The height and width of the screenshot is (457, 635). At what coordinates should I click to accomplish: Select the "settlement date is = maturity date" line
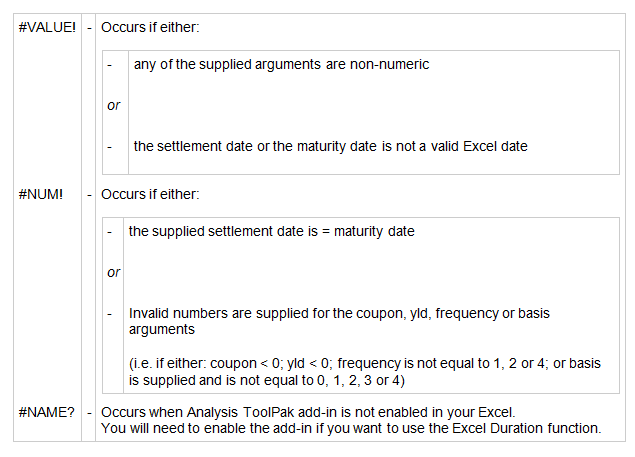pyautogui.click(x=271, y=232)
